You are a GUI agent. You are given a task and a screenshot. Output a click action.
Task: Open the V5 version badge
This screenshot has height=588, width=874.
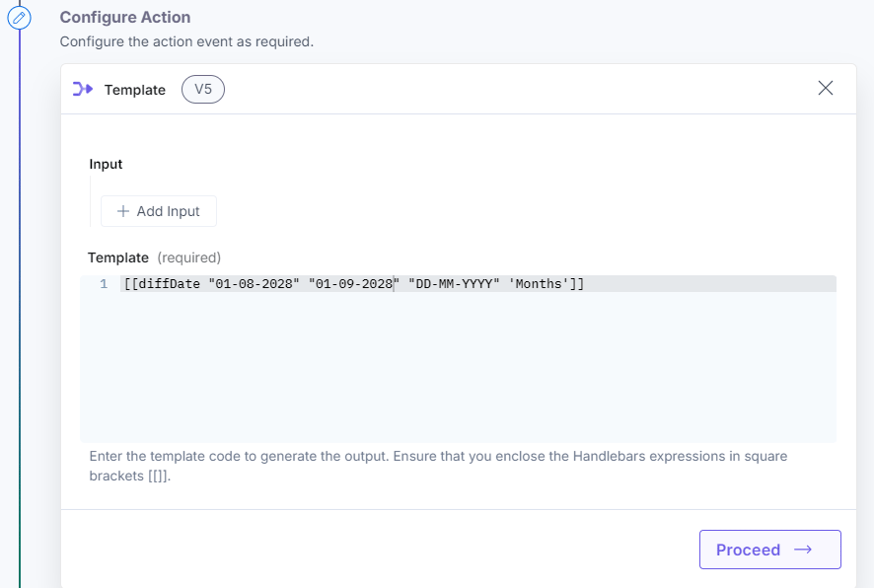coord(203,89)
